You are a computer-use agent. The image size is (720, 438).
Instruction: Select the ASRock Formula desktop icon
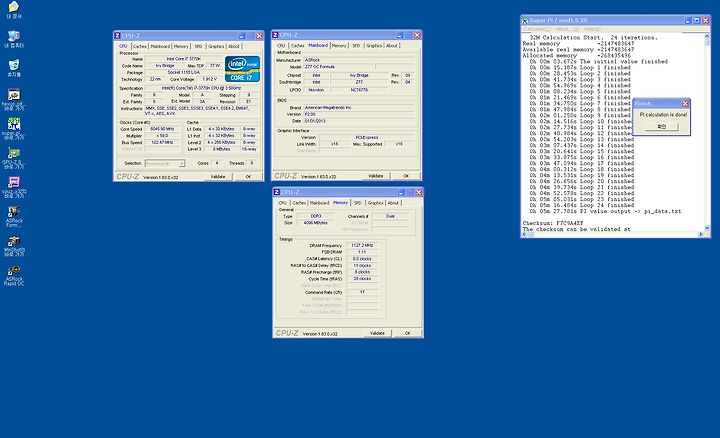[14, 217]
